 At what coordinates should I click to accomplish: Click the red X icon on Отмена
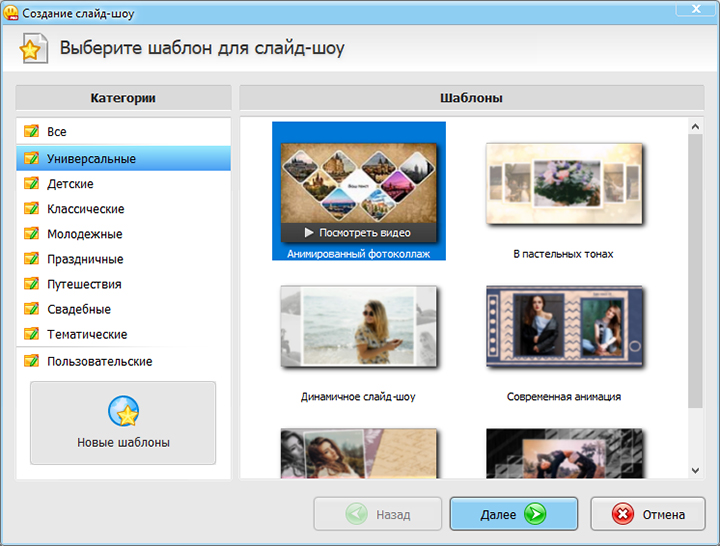(x=623, y=514)
